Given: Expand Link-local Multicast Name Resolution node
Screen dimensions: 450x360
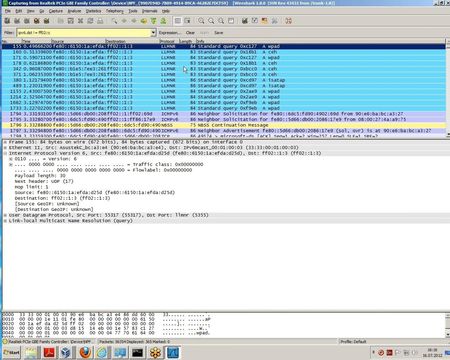Looking at the screenshot, I should tap(5, 221).
